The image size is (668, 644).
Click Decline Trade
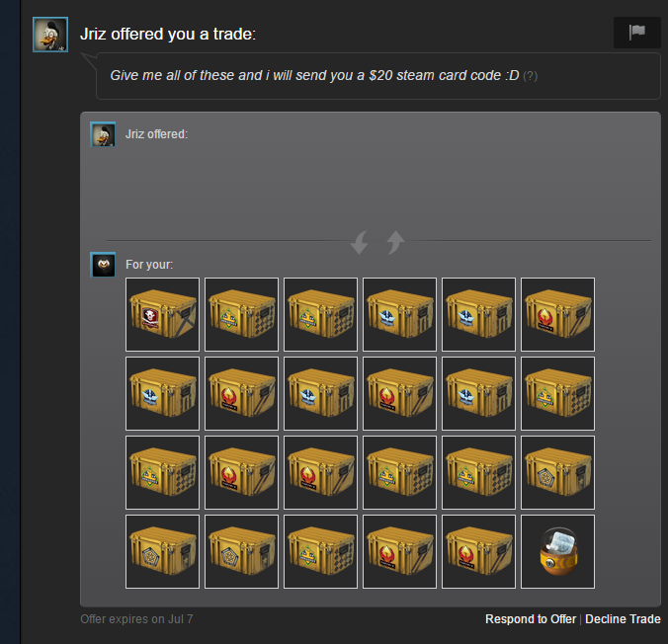click(x=623, y=619)
